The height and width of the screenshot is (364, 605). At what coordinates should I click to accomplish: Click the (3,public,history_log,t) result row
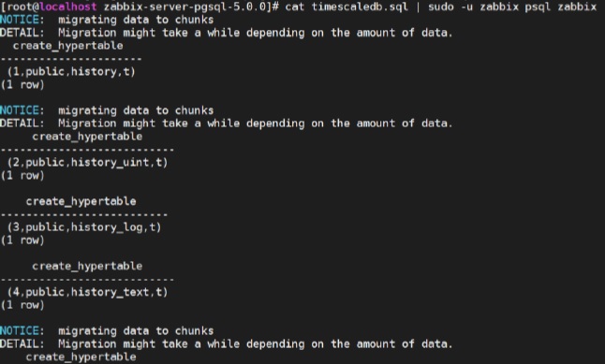(84, 227)
